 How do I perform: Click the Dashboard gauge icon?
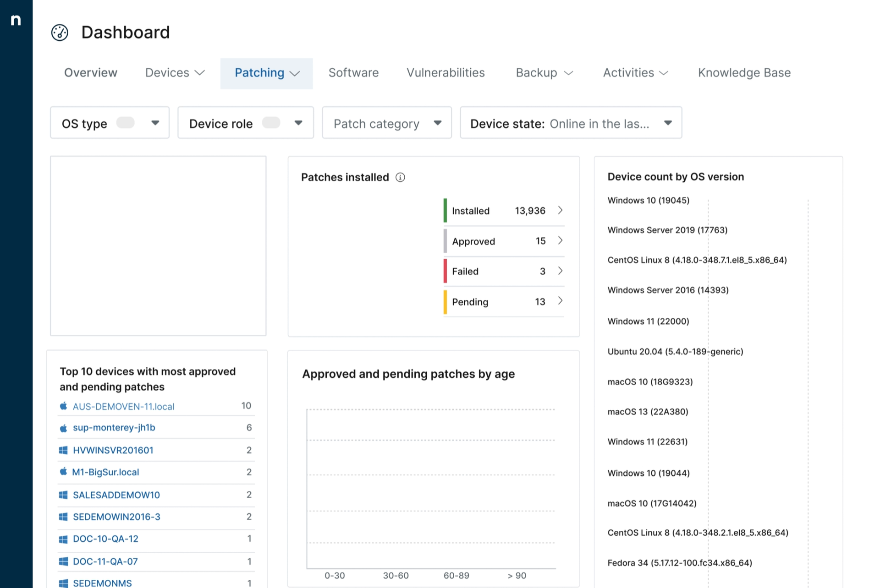coord(60,33)
